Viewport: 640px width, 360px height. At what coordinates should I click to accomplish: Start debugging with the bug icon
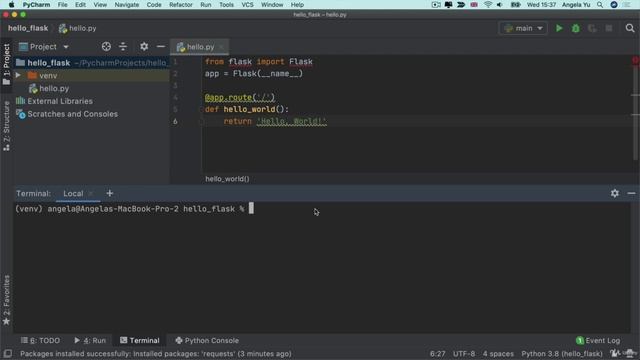tap(576, 28)
